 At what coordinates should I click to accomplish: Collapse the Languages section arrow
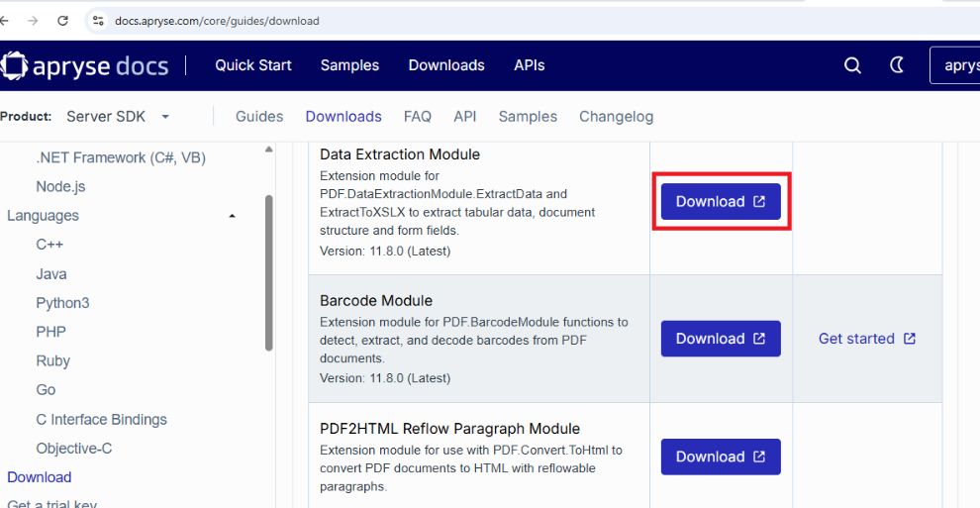point(232,216)
